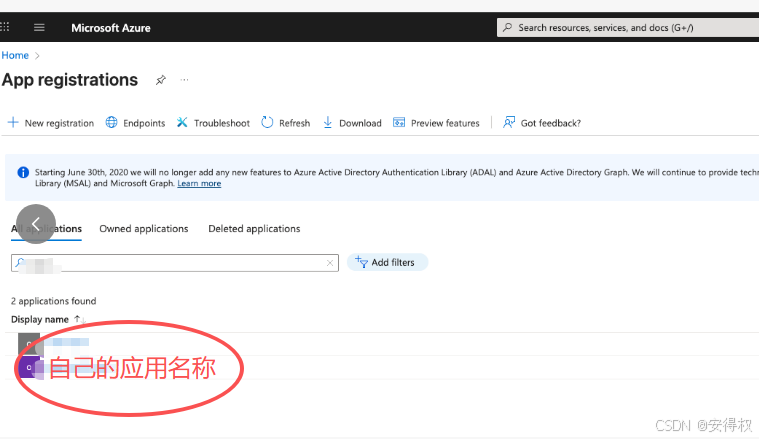Open the Endpoints toolbar item
The width and height of the screenshot is (759, 439).
136,123
